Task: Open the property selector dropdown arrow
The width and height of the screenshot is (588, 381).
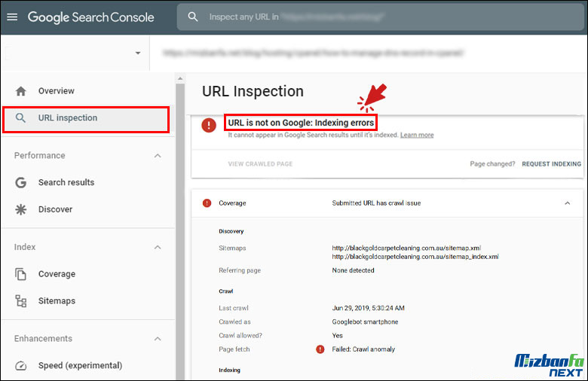Action: (x=138, y=53)
